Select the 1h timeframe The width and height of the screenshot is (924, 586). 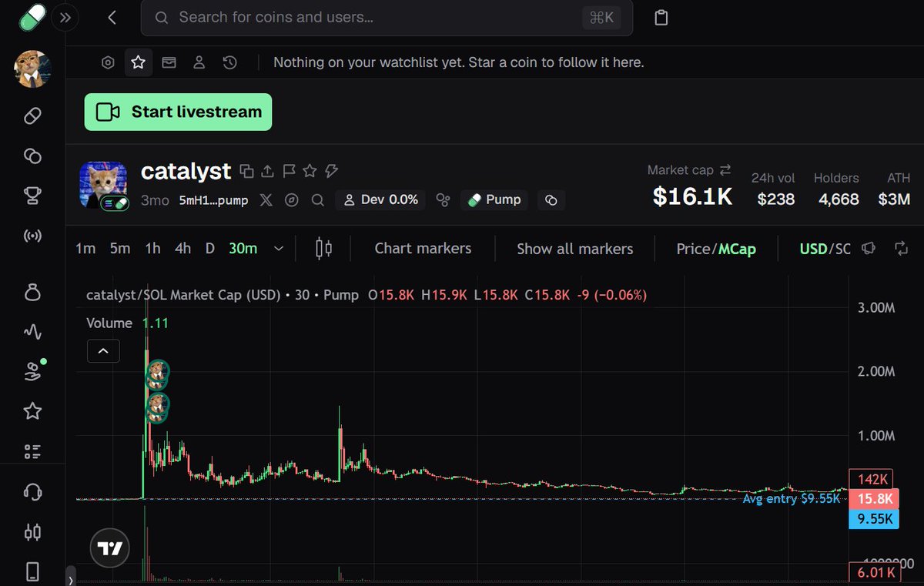pos(152,248)
